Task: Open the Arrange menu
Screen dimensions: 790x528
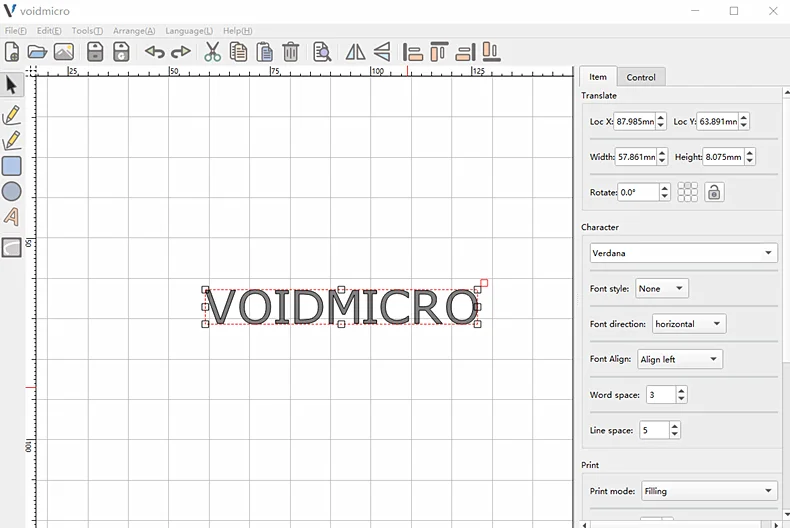Action: point(134,31)
